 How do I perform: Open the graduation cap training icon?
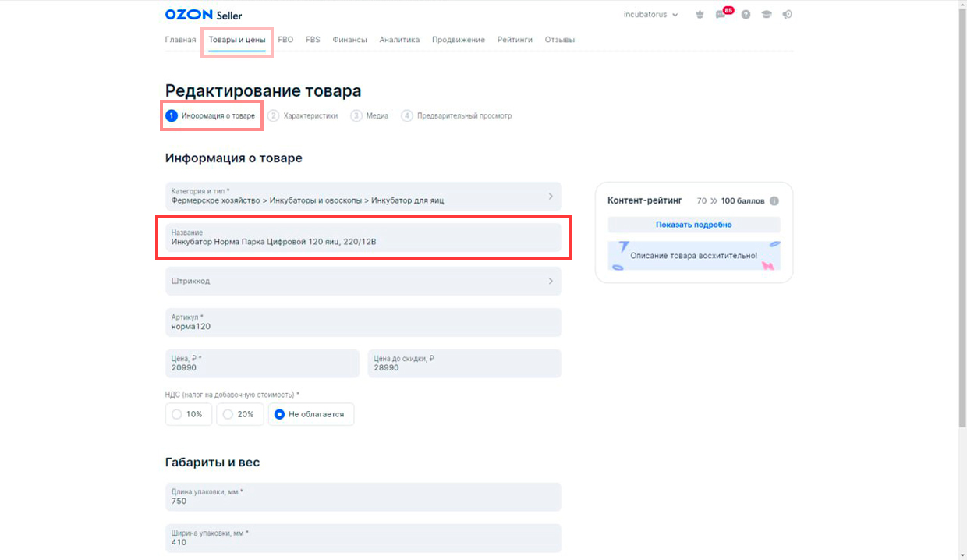pos(767,15)
